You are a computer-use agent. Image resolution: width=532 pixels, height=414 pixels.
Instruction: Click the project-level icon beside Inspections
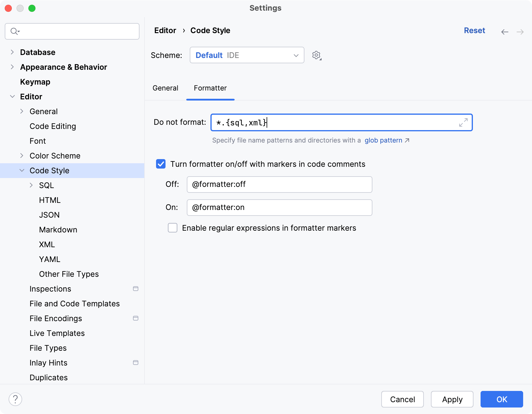pos(136,289)
